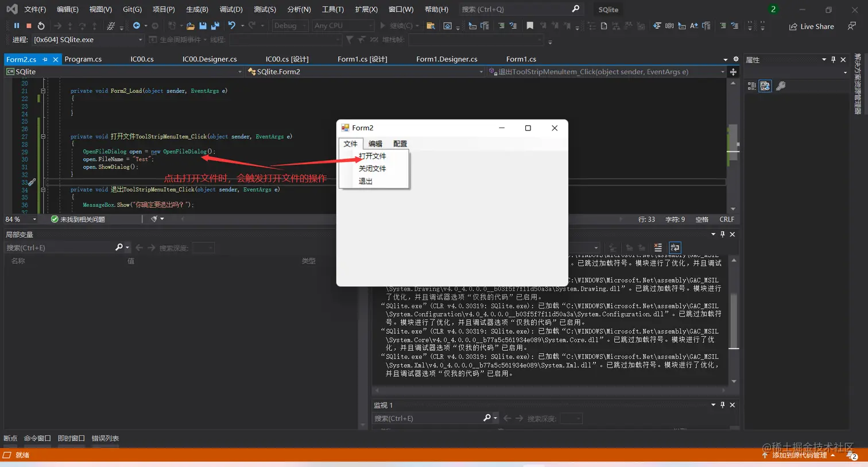Collapse the 退出ToolStripMenuItem_Click method outline
Image resolution: width=868 pixels, height=467 pixels.
pyautogui.click(x=43, y=190)
